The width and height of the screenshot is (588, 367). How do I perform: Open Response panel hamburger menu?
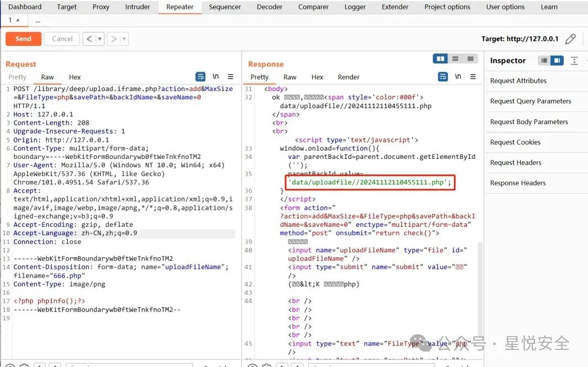point(473,77)
